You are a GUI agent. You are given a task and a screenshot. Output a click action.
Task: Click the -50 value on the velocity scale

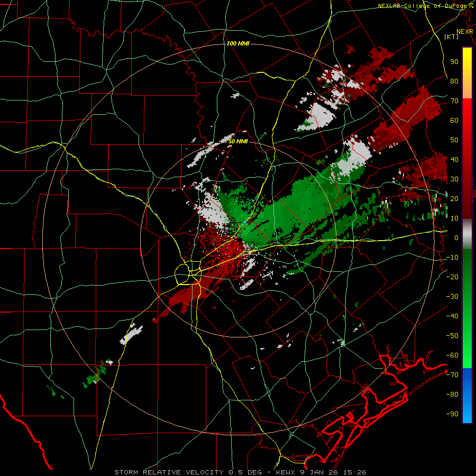tap(452, 336)
